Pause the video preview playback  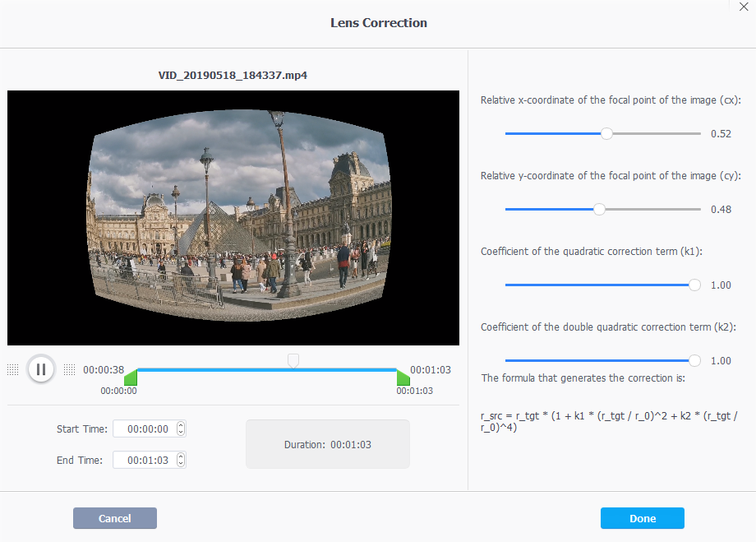click(x=41, y=369)
